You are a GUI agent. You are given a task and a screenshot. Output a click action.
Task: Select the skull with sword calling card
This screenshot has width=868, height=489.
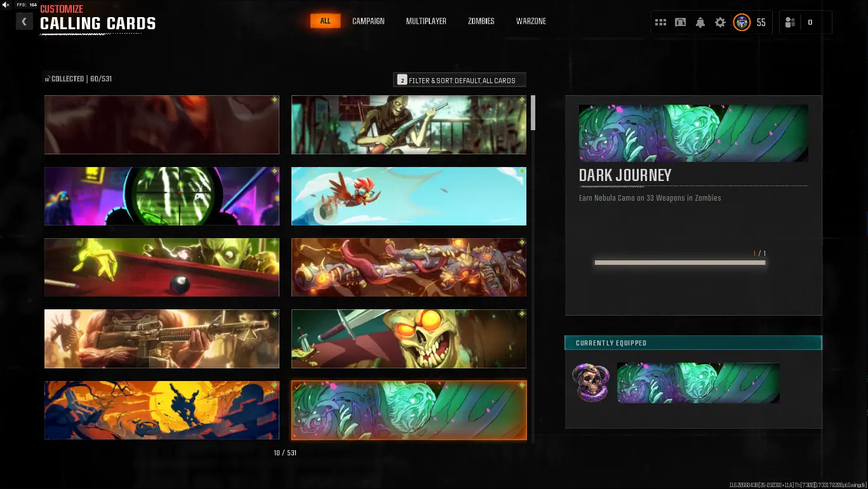click(409, 338)
